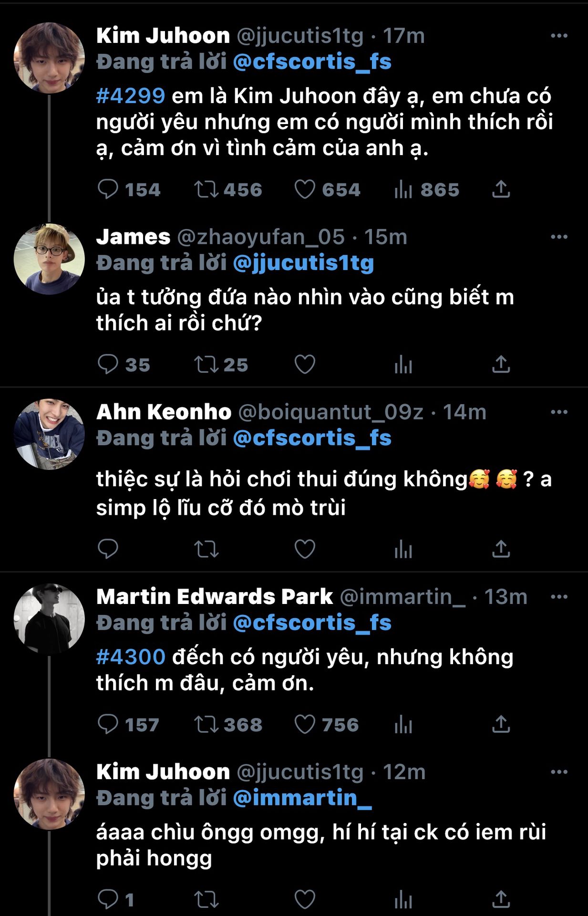
Task: Reply to Kim Juhoon's #4299 tweet
Action: [x=108, y=189]
